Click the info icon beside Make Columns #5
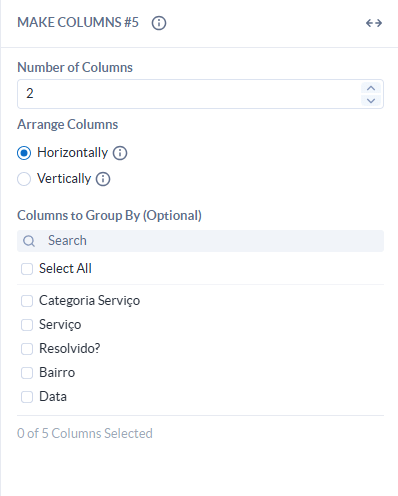 coord(159,23)
